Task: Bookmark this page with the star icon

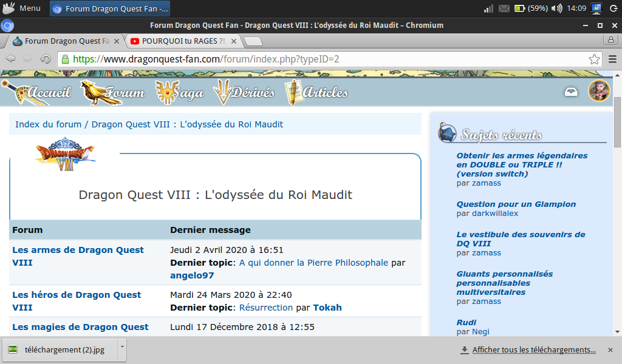Action: coord(594,59)
